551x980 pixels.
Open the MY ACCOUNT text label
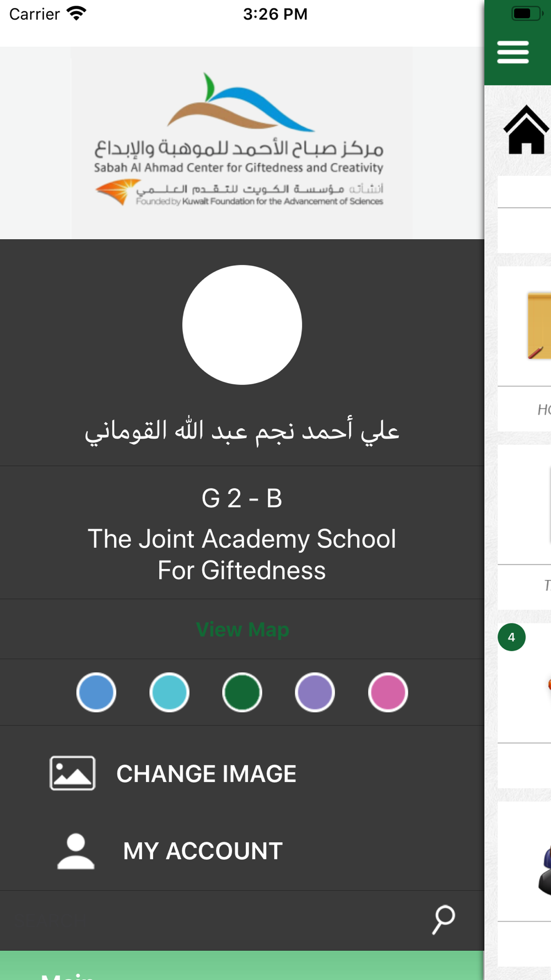click(203, 851)
